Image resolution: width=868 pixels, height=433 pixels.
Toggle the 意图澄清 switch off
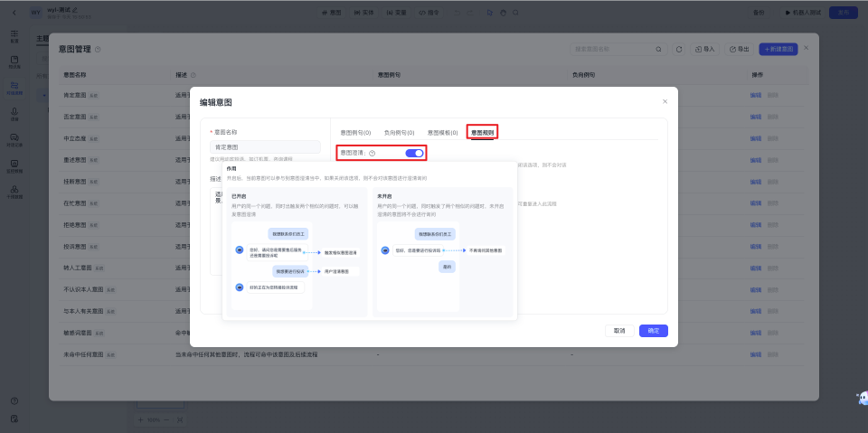tap(415, 153)
